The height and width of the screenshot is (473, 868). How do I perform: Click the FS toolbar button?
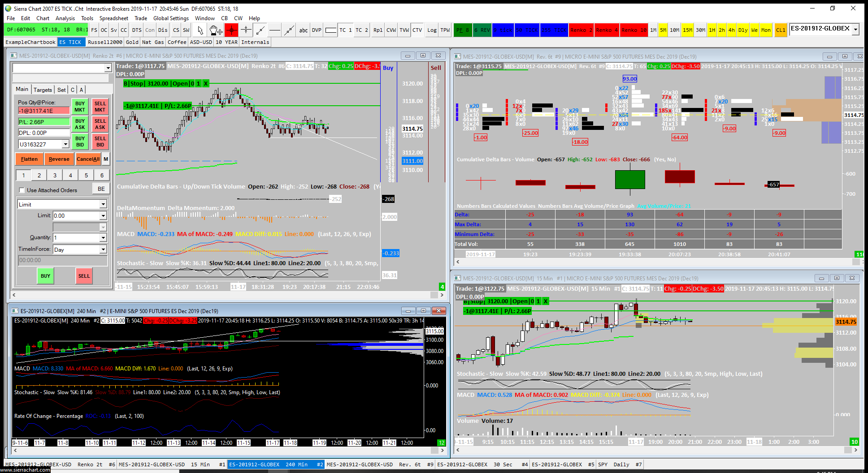(94, 30)
